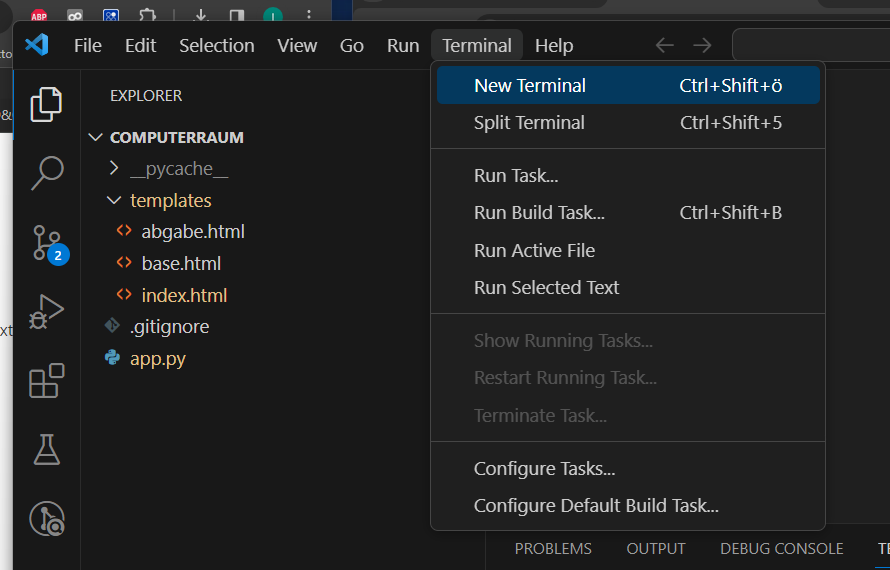Choose Split Terminal menu entry

(x=529, y=123)
